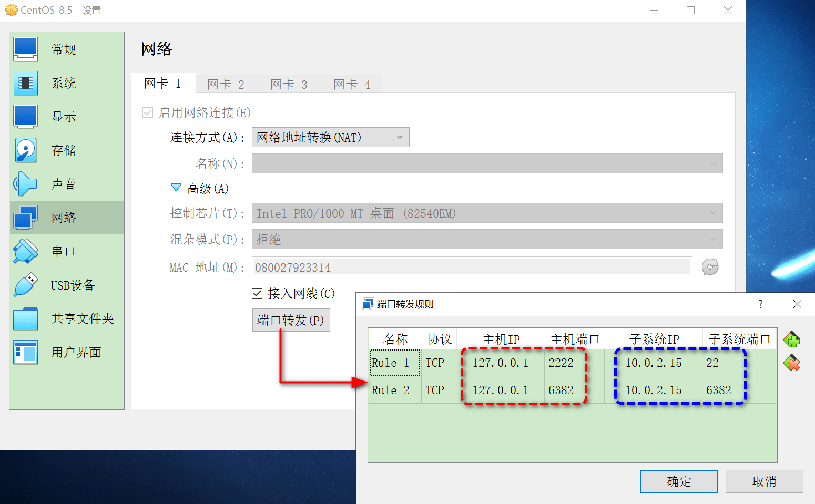Click the green add port forwarding rule icon
The image size is (815, 504).
click(791, 340)
